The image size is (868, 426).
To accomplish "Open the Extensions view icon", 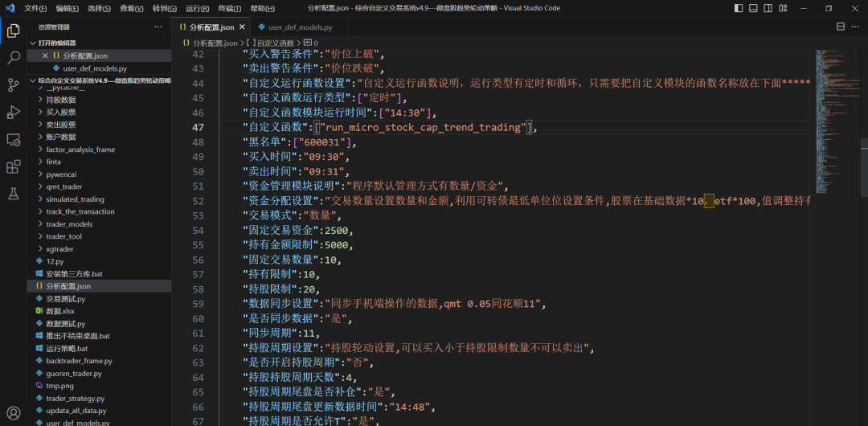I will coord(14,166).
